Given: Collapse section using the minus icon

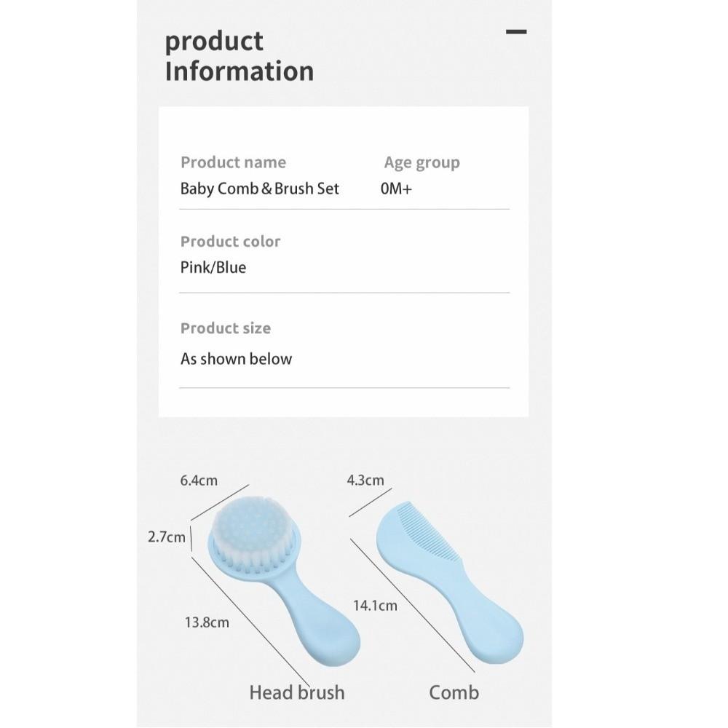Looking at the screenshot, I should click(x=516, y=33).
